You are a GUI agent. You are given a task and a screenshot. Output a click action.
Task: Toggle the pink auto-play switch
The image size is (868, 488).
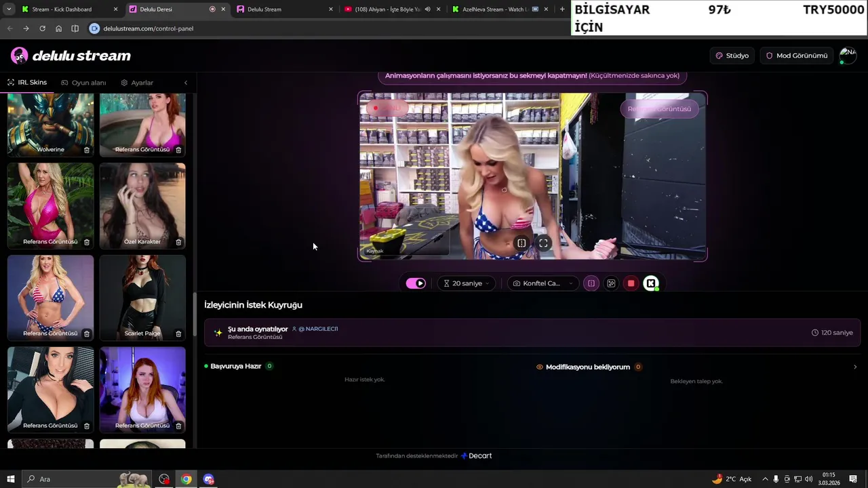click(x=416, y=283)
